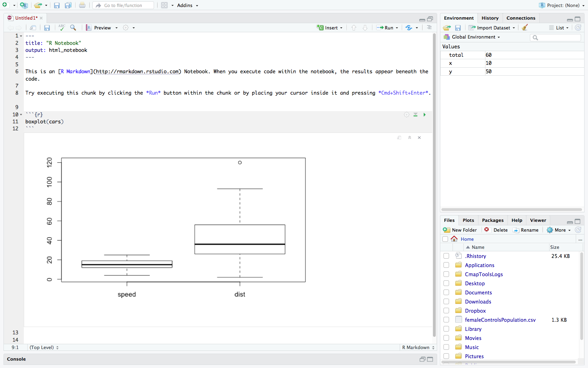This screenshot has height=368, width=588.
Task: Click the publish icon in the editor toolbar
Action: point(409,28)
